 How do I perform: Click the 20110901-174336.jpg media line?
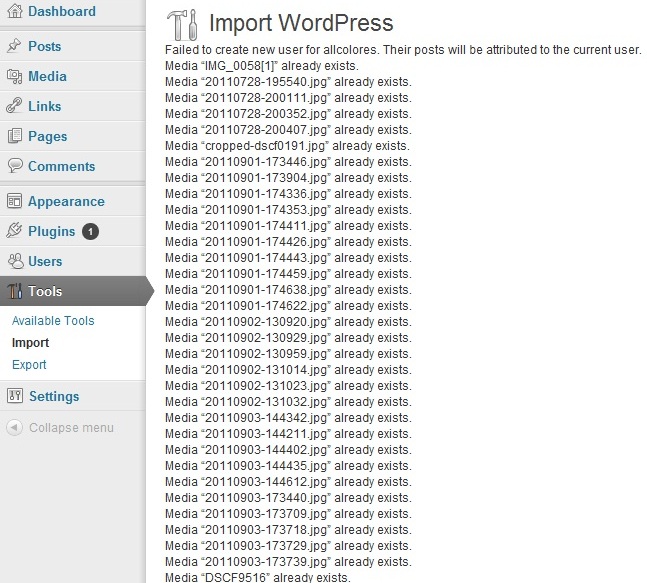288,194
